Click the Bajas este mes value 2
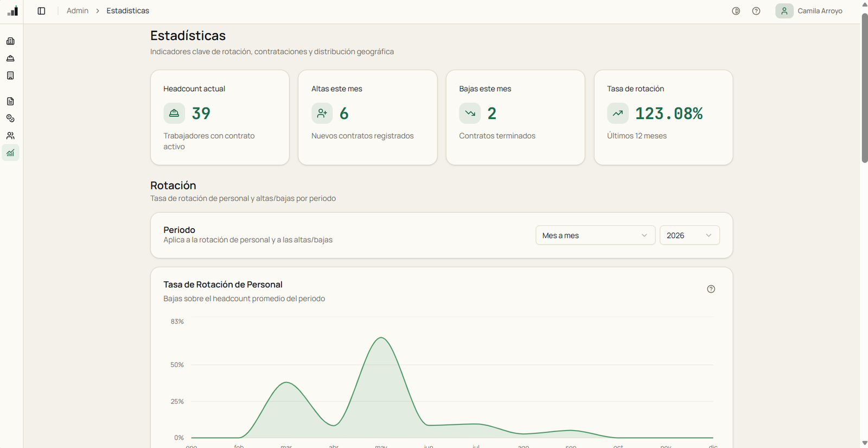868x448 pixels. click(492, 113)
